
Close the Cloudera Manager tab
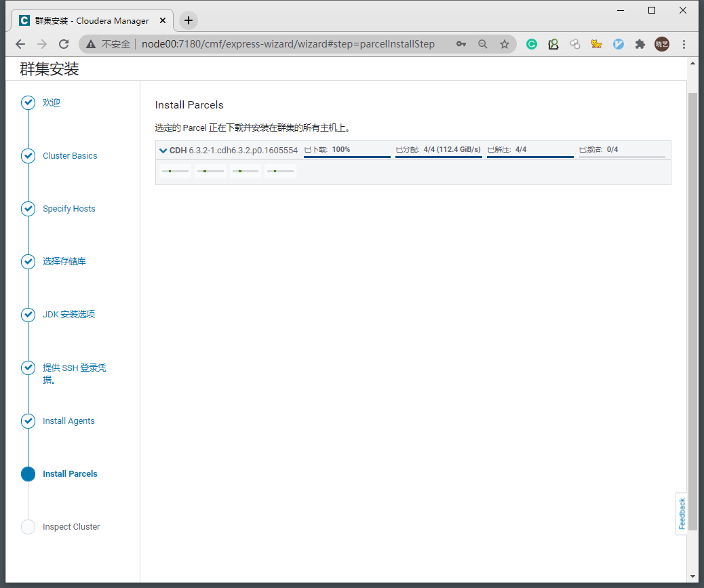[x=163, y=20]
